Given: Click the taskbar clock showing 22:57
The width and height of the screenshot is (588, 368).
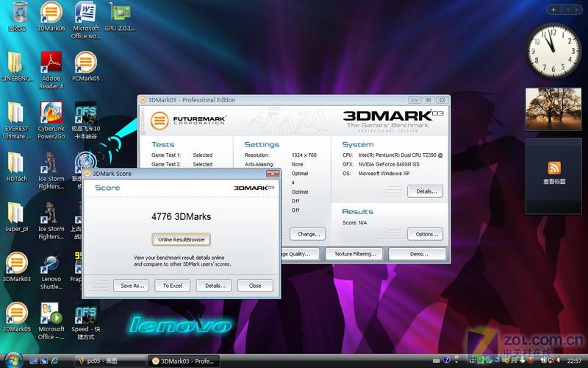Looking at the screenshot, I should tap(574, 361).
